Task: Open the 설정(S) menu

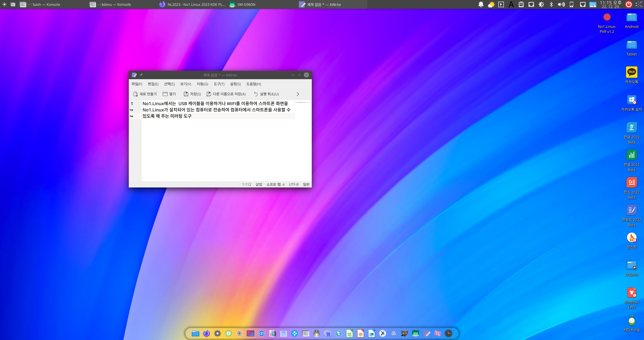Action: pyautogui.click(x=235, y=84)
